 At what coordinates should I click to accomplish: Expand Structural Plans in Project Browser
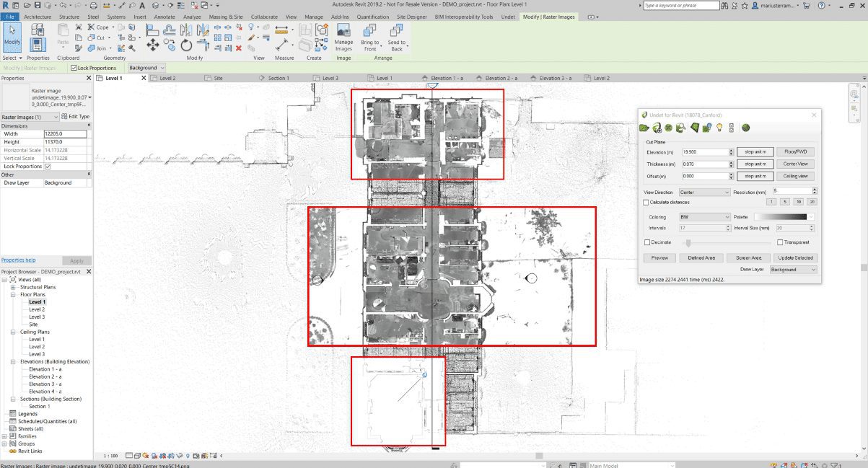[13, 287]
